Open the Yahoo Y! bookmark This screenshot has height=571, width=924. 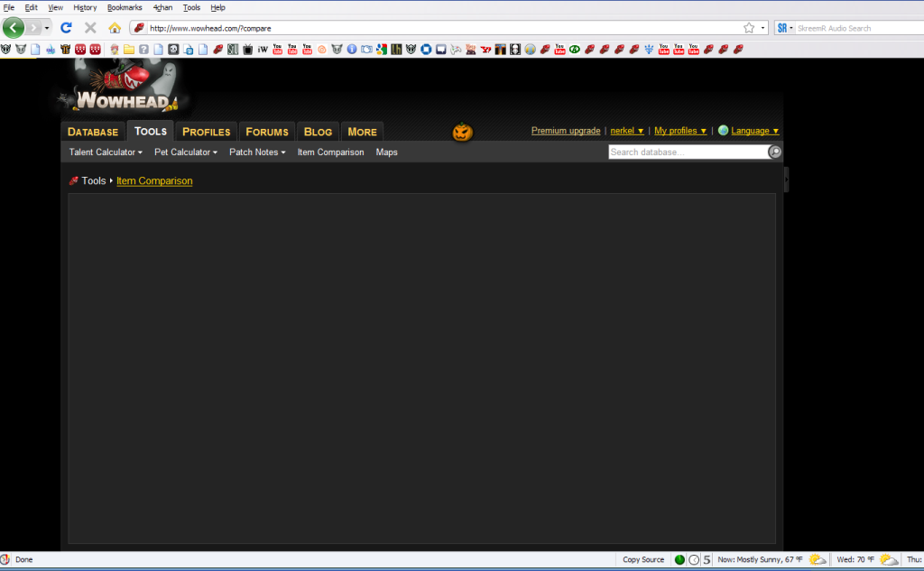click(x=485, y=50)
